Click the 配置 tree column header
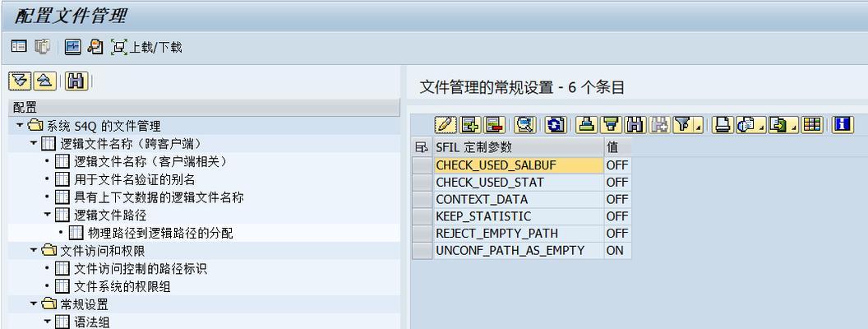 point(204,108)
